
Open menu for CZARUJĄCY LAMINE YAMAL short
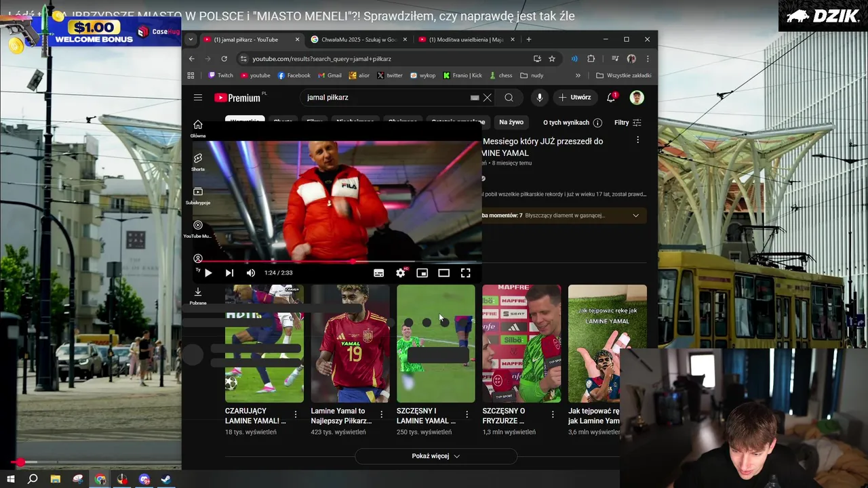[x=296, y=414]
